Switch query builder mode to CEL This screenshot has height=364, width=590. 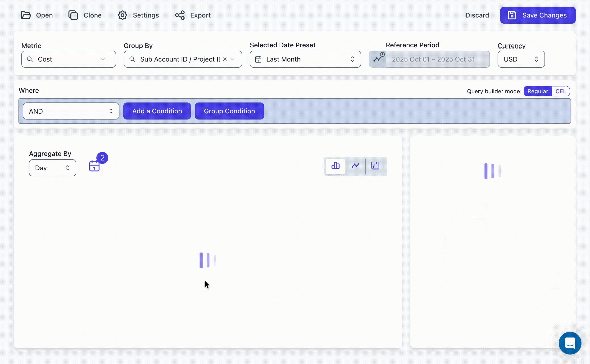561,91
